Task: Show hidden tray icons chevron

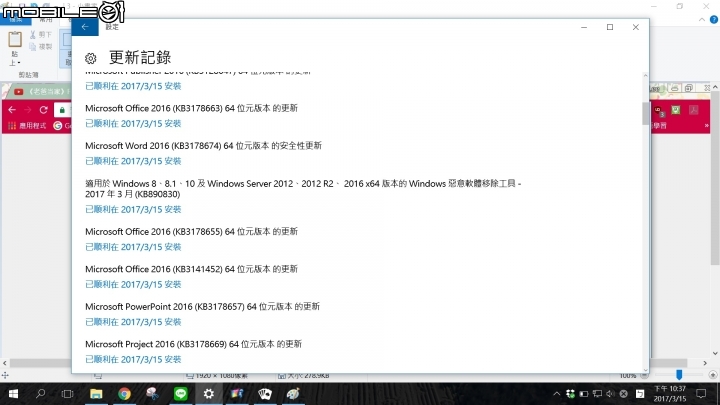Action: (557, 394)
